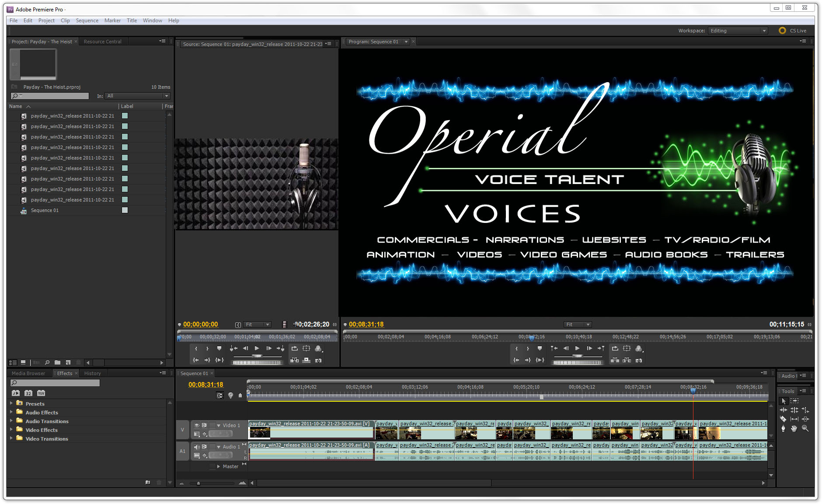Click Set Encore Chapter Marker in timeline
The image size is (822, 504).
[230, 395]
